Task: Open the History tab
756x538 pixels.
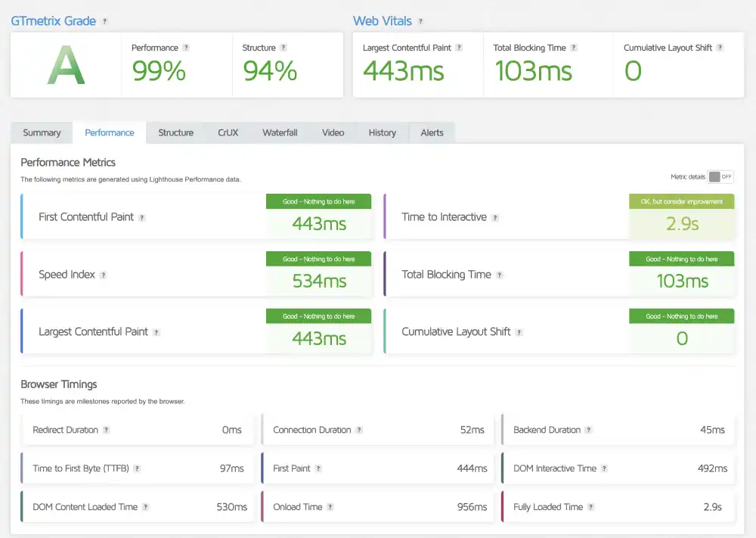Action: tap(382, 132)
